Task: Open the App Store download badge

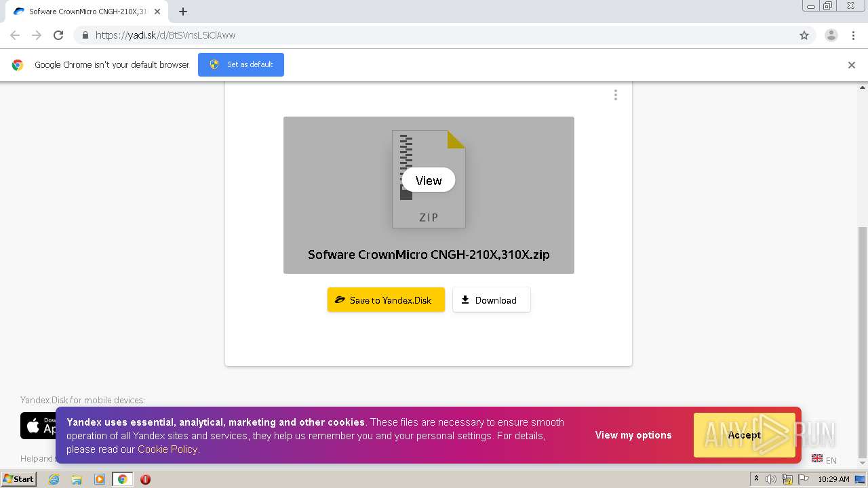Action: (38, 426)
